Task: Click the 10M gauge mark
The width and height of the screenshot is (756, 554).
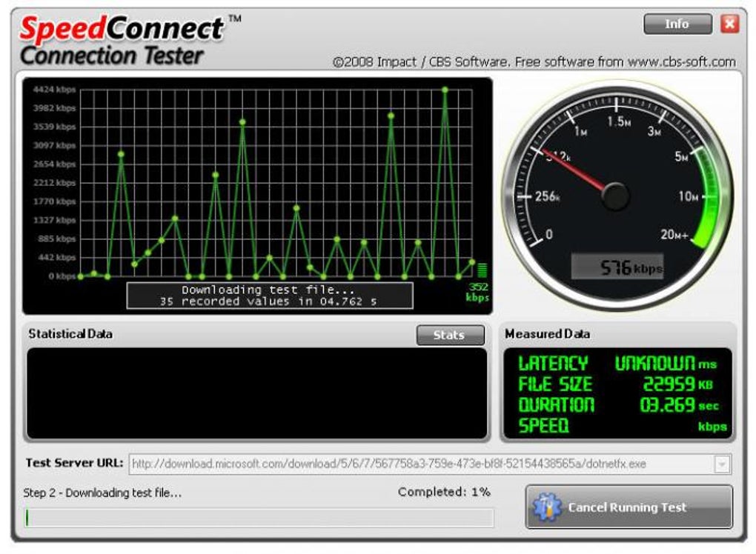Action: pos(688,196)
